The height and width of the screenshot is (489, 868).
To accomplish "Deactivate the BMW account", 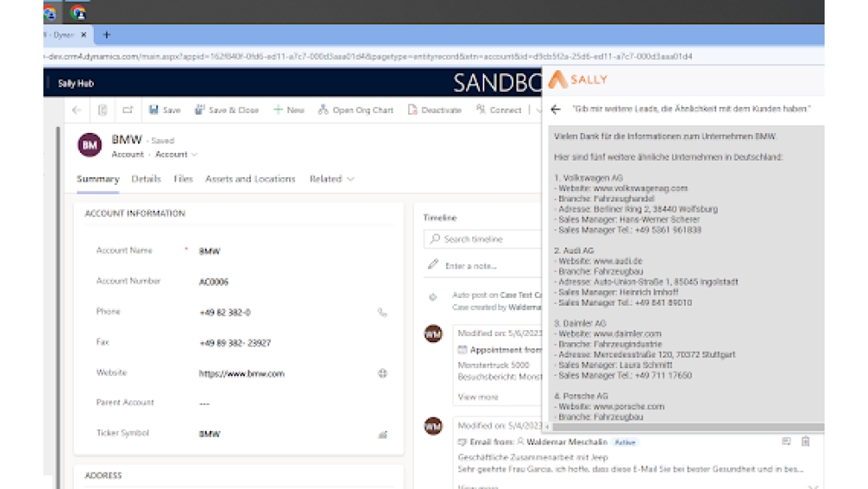I will pyautogui.click(x=435, y=109).
